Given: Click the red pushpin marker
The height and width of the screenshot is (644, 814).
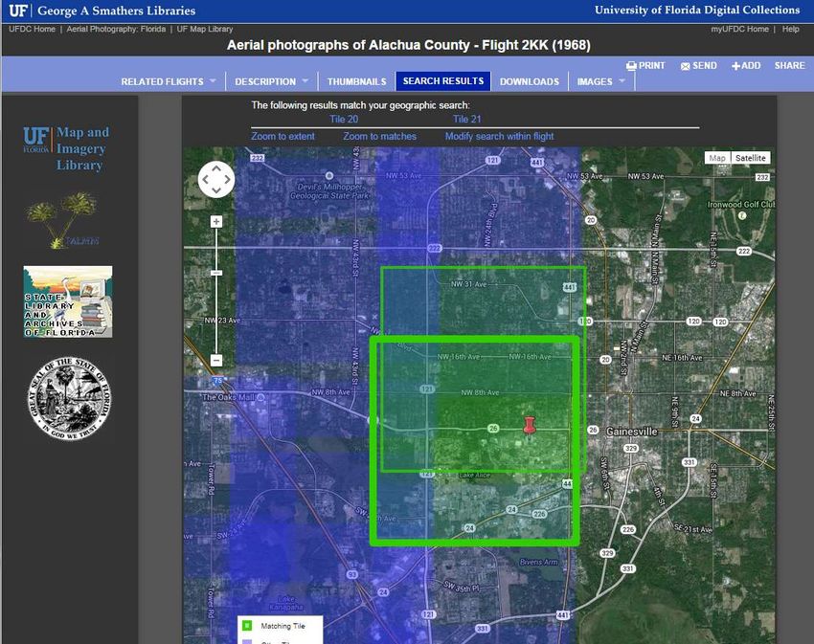Looking at the screenshot, I should point(529,426).
